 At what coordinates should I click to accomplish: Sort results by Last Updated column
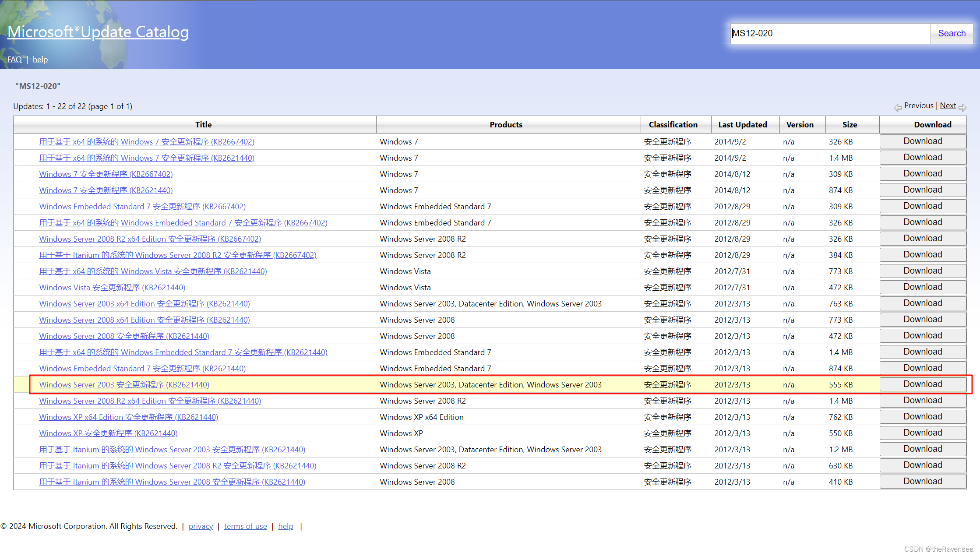coord(742,124)
